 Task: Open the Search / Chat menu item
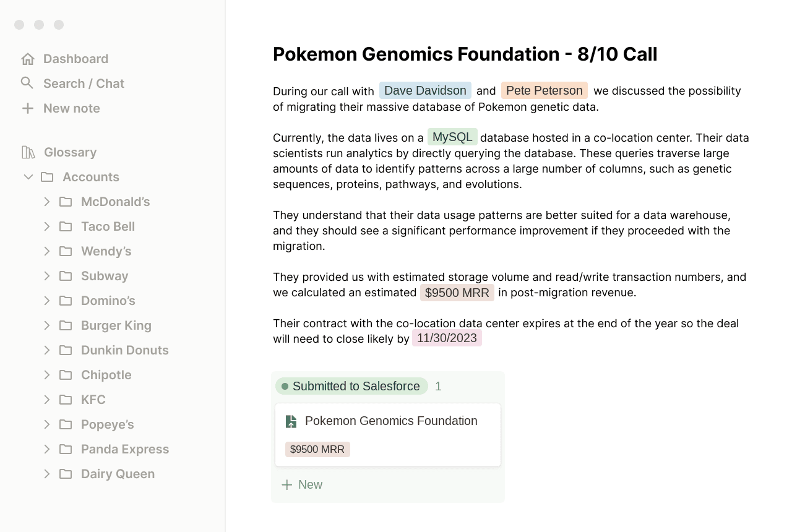click(84, 84)
